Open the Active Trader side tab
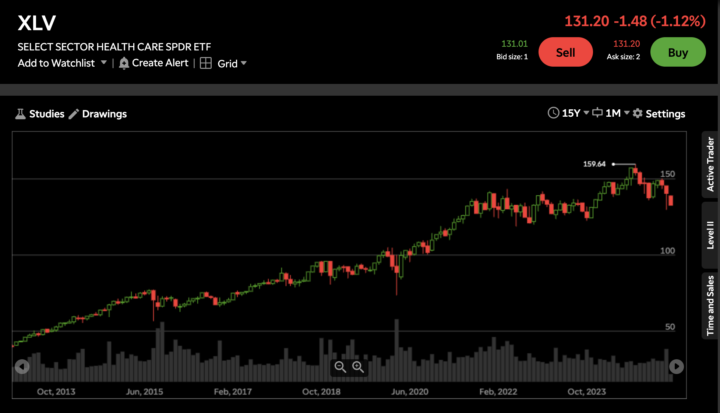720x413 pixels. pyautogui.click(x=710, y=164)
